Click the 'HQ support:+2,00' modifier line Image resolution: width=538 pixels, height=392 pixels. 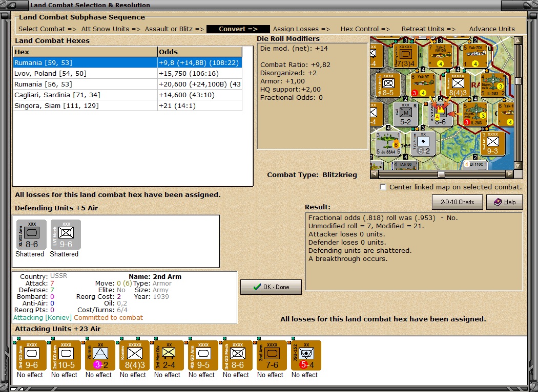[291, 90]
